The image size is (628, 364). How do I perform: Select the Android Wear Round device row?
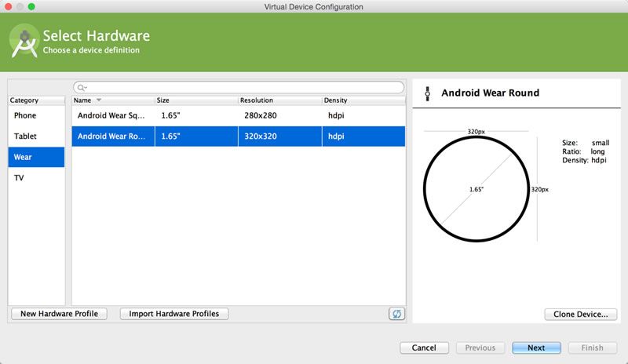(239, 136)
